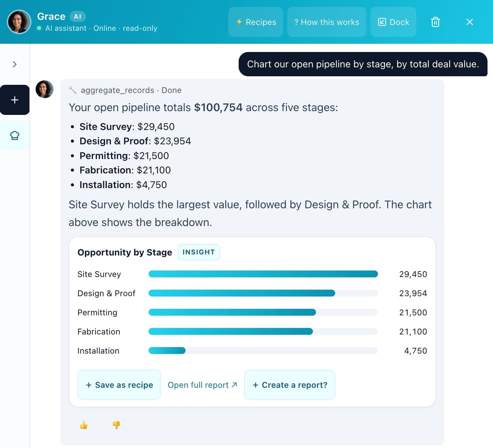Open the Recipes menu
Viewport: 493px width, 448px height.
click(x=256, y=22)
